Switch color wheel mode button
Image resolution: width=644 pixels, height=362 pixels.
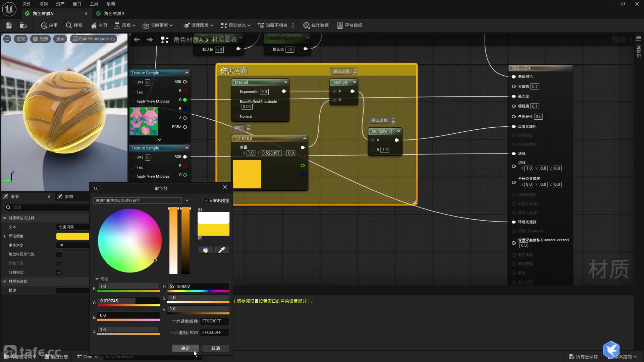point(205,250)
